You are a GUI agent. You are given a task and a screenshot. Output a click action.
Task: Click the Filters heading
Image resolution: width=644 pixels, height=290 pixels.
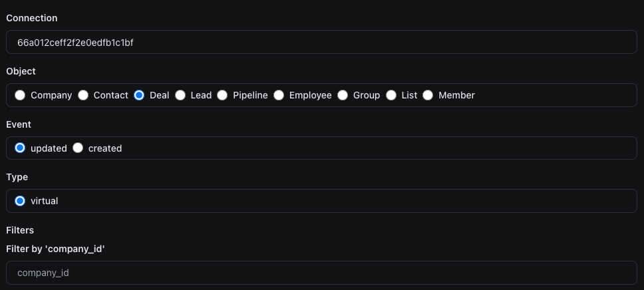click(x=20, y=230)
